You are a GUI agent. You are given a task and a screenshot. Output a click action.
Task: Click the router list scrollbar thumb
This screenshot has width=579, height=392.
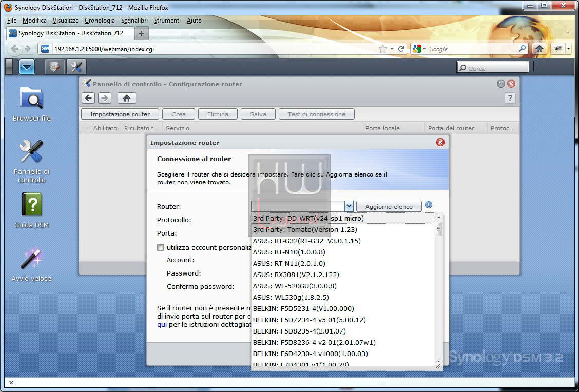(x=439, y=229)
